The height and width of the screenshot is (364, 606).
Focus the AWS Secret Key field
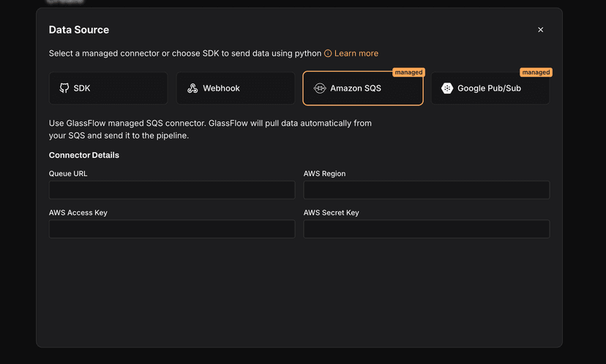click(x=427, y=229)
